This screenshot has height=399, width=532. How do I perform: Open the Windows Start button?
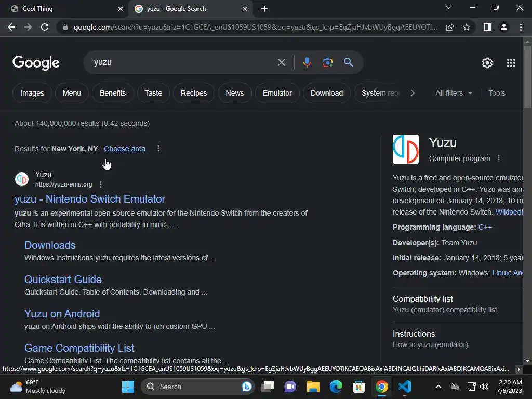pos(128,387)
